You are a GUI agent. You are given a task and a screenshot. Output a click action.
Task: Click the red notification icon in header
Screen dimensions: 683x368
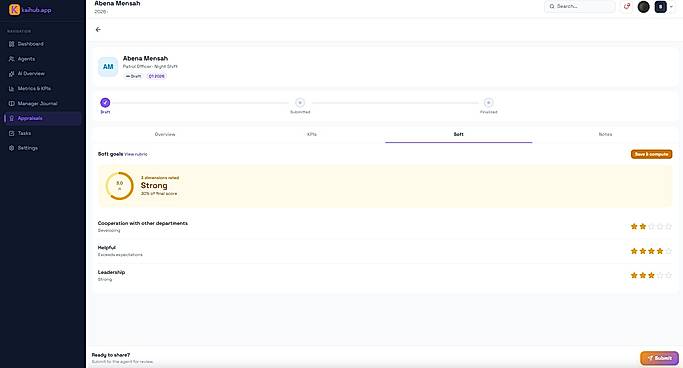click(x=627, y=7)
